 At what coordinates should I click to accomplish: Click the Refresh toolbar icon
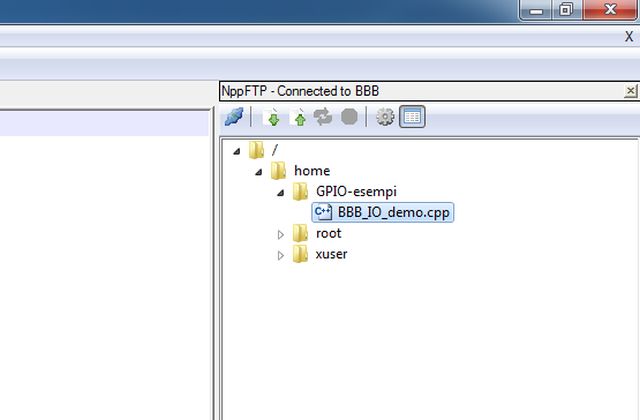pyautogui.click(x=323, y=117)
